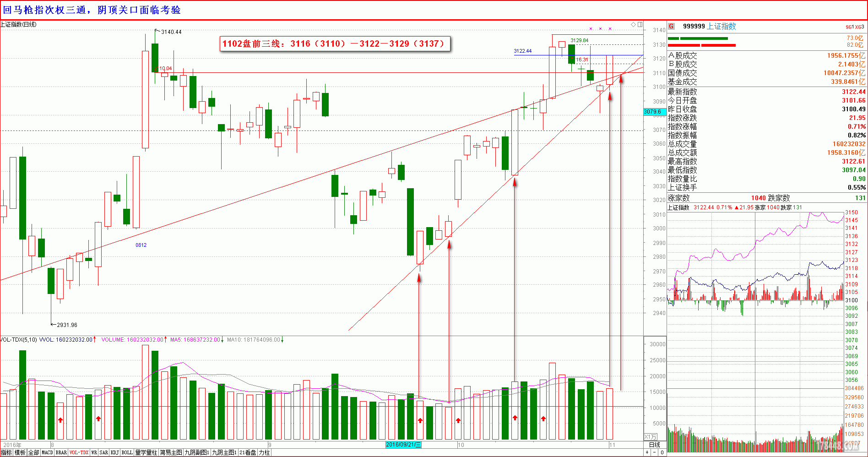Click the red 82.0亿 buy bar

pyautogui.click(x=702, y=45)
